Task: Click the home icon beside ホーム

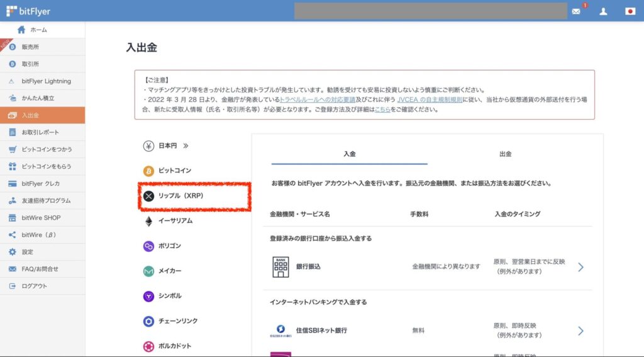Action: click(x=21, y=30)
